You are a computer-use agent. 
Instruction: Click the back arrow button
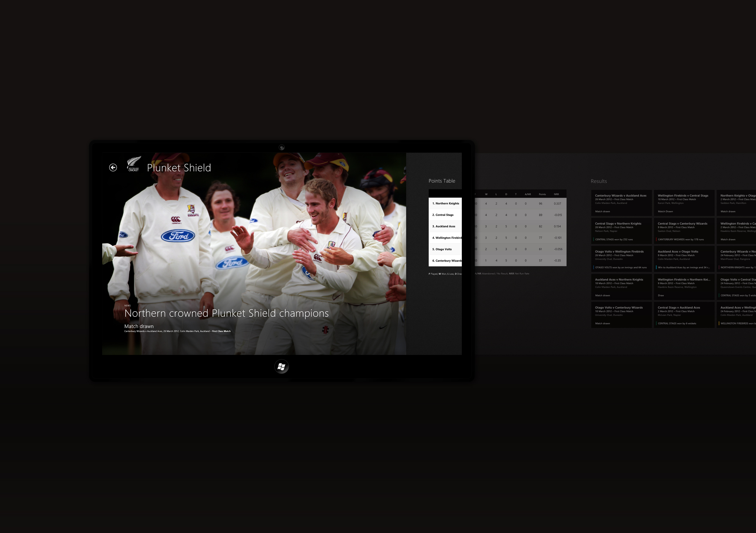(x=113, y=168)
